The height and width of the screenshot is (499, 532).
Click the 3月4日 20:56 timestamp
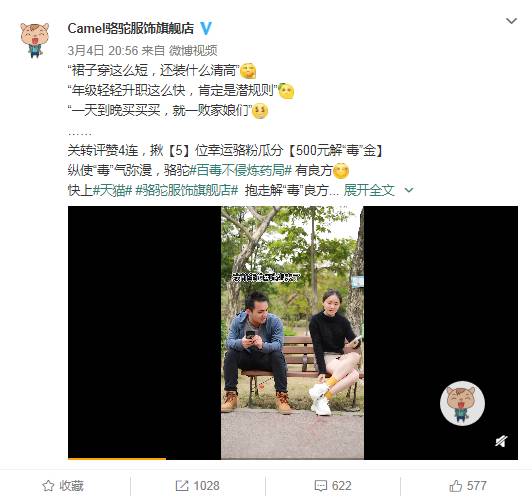(103, 51)
